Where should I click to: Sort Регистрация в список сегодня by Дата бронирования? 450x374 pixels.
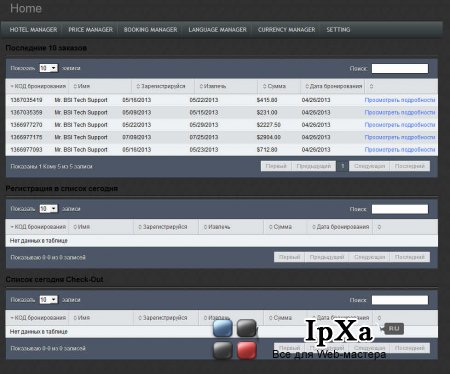click(340, 227)
